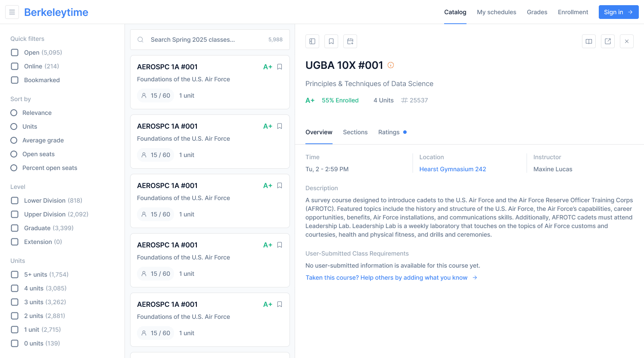Tick the 3 units checkbox
The height and width of the screenshot is (358, 644).
pyautogui.click(x=15, y=302)
